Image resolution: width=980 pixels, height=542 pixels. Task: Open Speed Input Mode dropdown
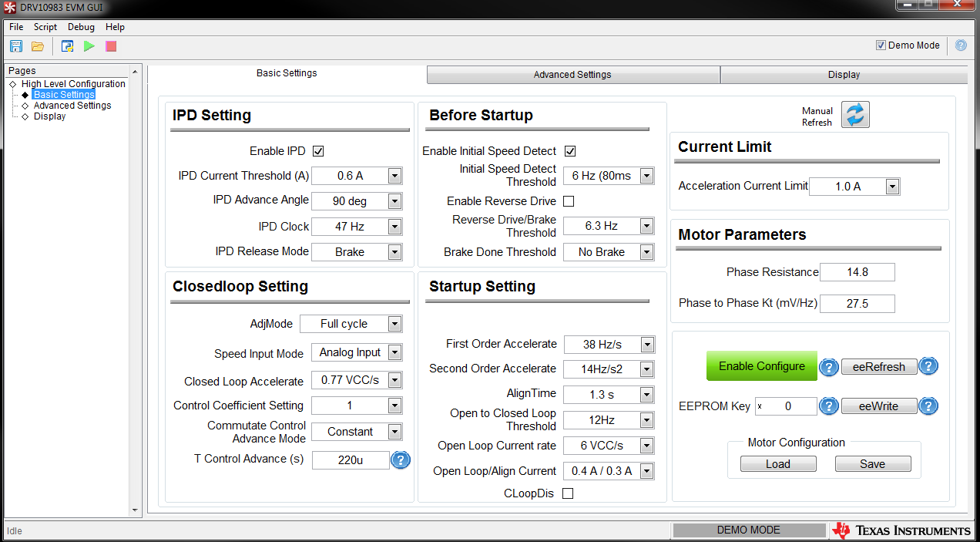[357, 352]
